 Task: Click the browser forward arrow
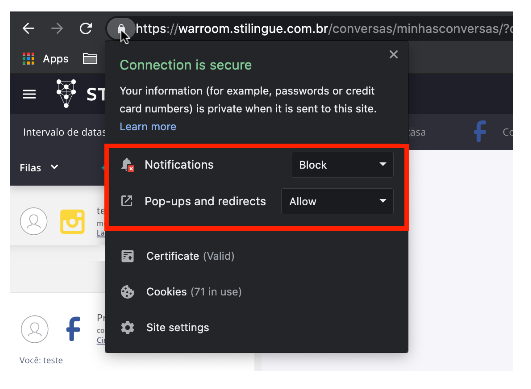(57, 29)
